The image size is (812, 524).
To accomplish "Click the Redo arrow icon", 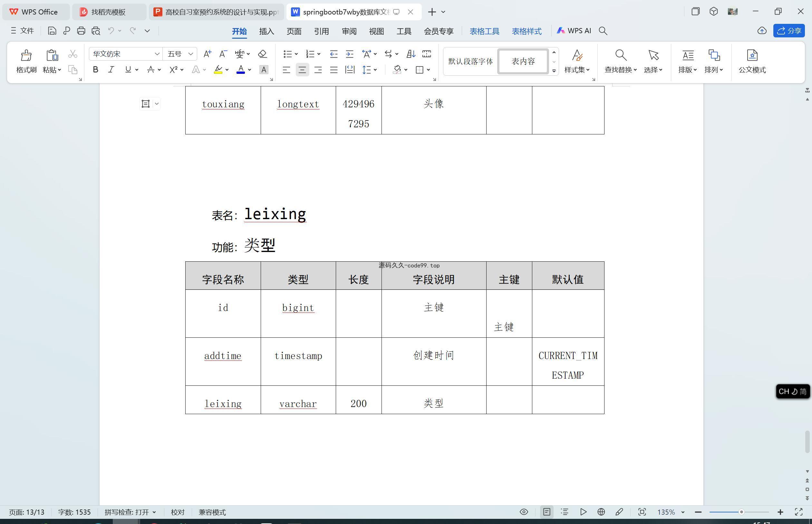I will coord(133,31).
